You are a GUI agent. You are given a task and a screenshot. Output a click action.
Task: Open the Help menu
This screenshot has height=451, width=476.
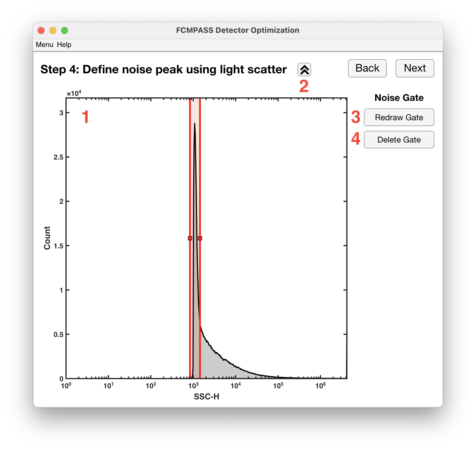64,45
